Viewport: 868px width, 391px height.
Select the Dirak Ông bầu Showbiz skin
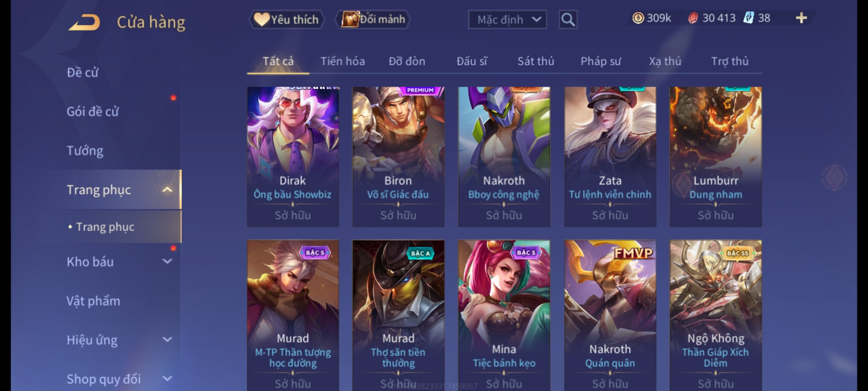tap(293, 157)
